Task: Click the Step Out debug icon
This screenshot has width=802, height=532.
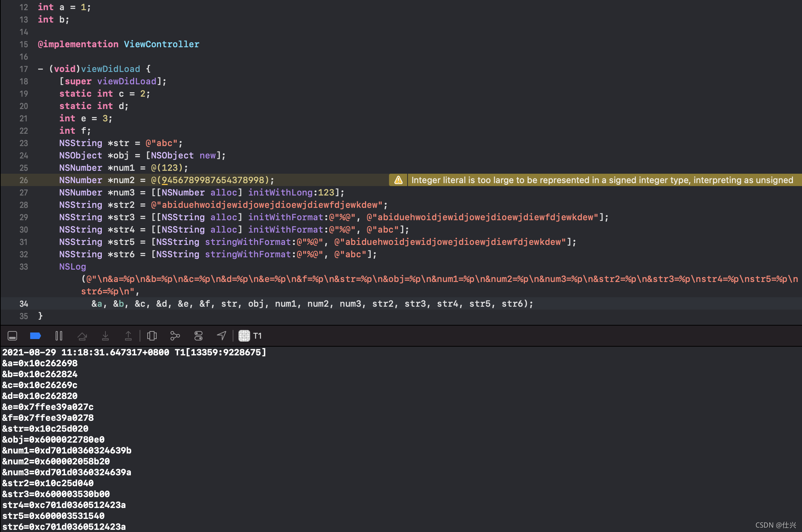Action: (x=128, y=336)
